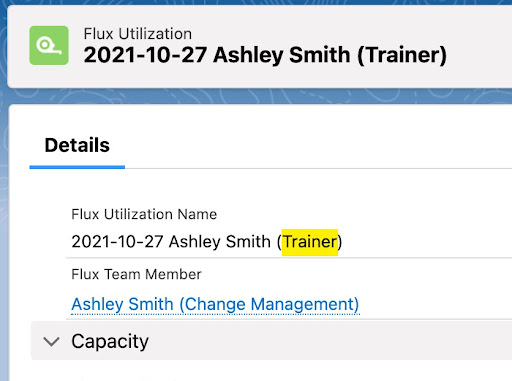This screenshot has height=381, width=512.
Task: Open the Details tab
Action: tap(77, 145)
